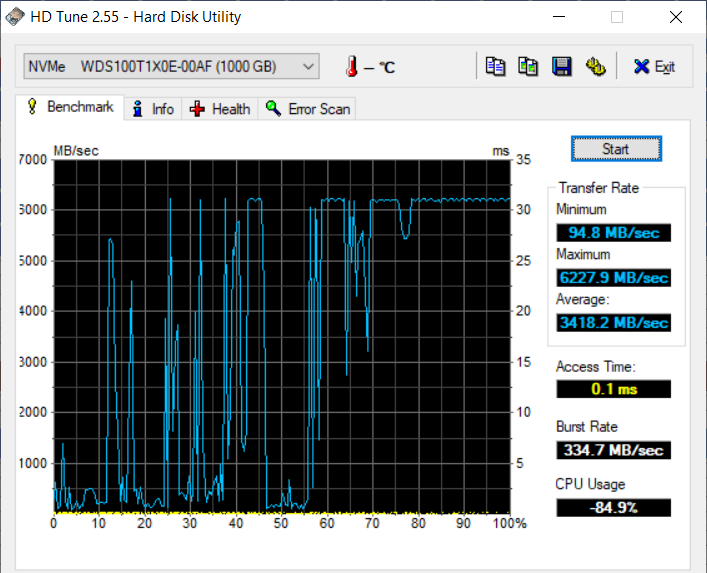Click the CPU Usage label

click(590, 484)
